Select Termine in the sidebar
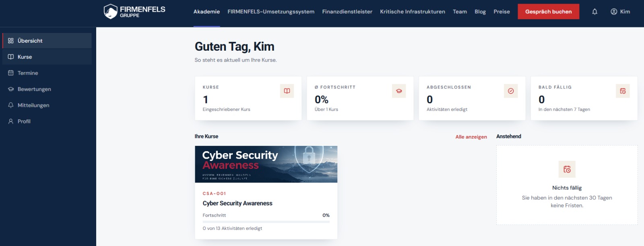 click(47, 73)
